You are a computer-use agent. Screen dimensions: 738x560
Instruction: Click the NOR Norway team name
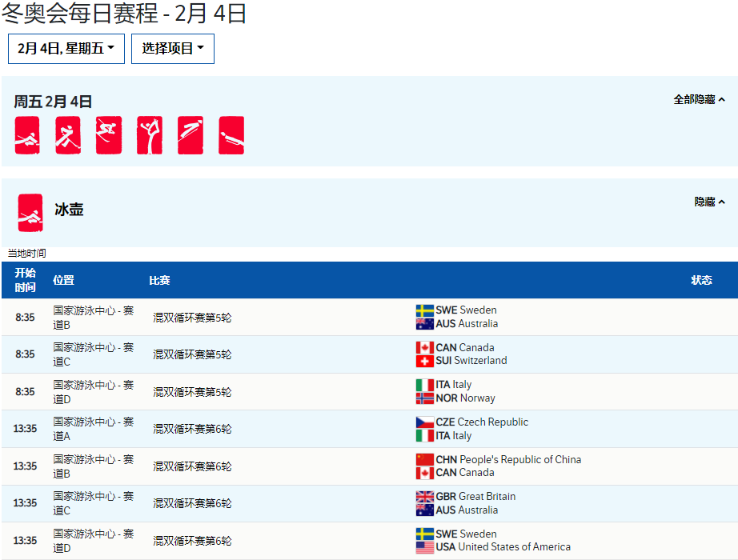point(465,398)
